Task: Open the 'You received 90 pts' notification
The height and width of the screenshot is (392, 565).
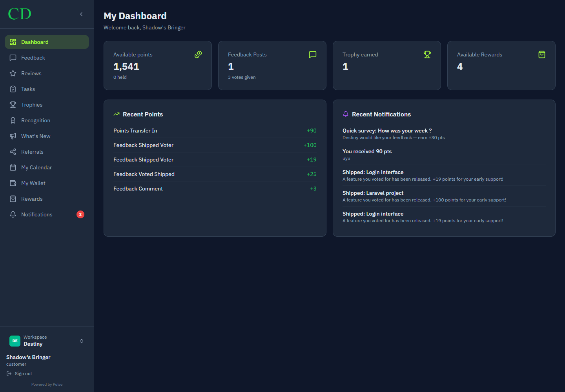Action: (444, 154)
